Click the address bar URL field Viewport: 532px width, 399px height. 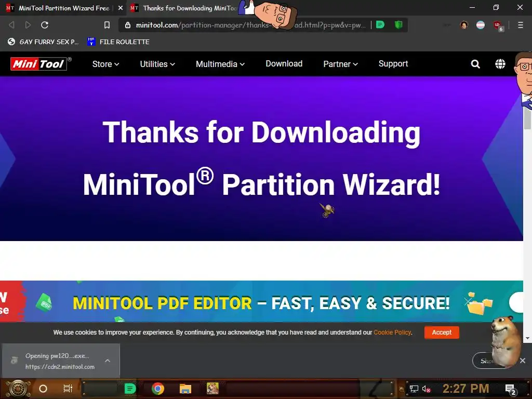[250, 25]
